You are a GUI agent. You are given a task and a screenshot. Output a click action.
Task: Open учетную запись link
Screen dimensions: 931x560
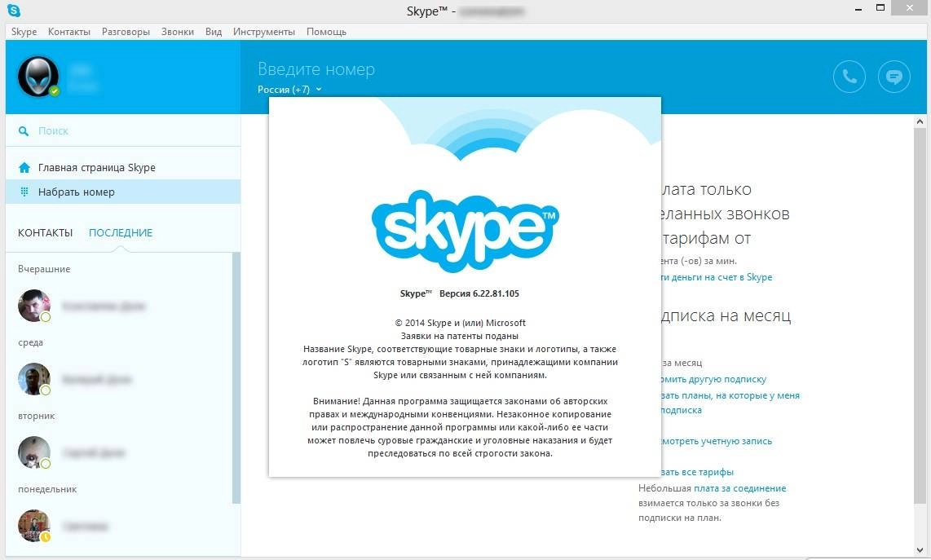tap(717, 441)
